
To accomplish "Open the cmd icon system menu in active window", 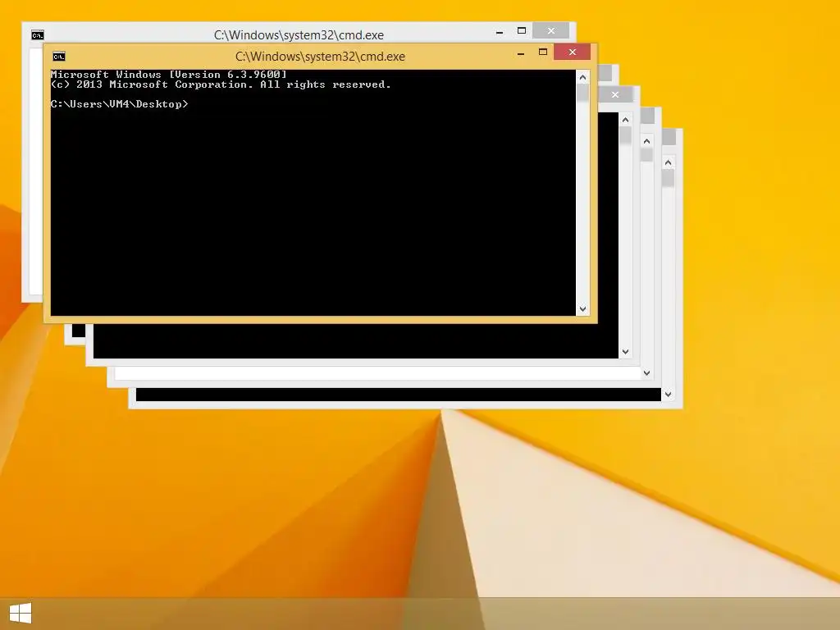I will point(59,57).
